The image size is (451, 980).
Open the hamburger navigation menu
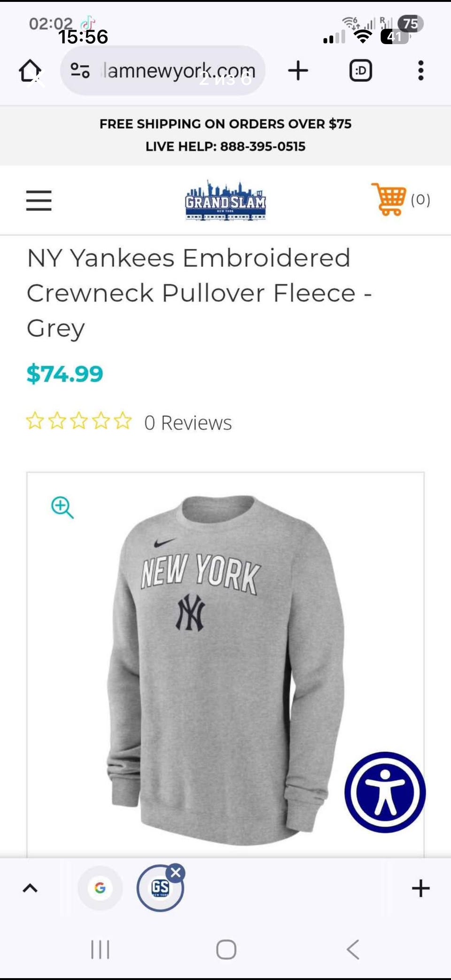[39, 201]
